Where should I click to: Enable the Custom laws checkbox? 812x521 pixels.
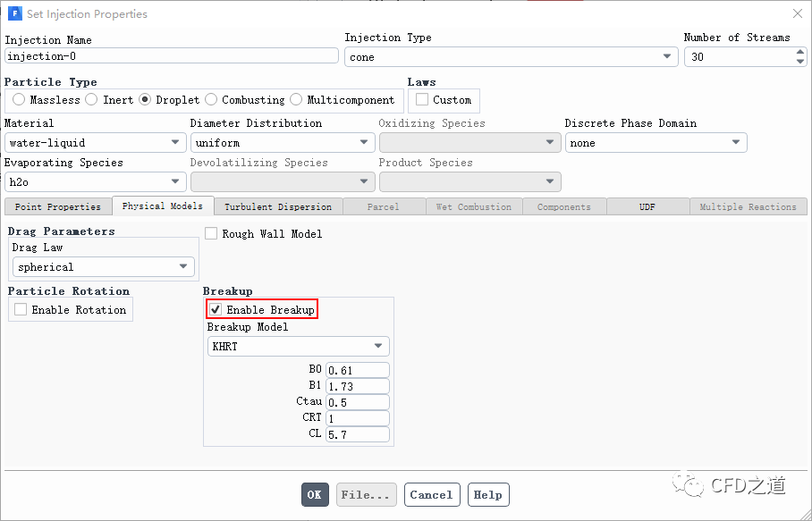(x=422, y=100)
